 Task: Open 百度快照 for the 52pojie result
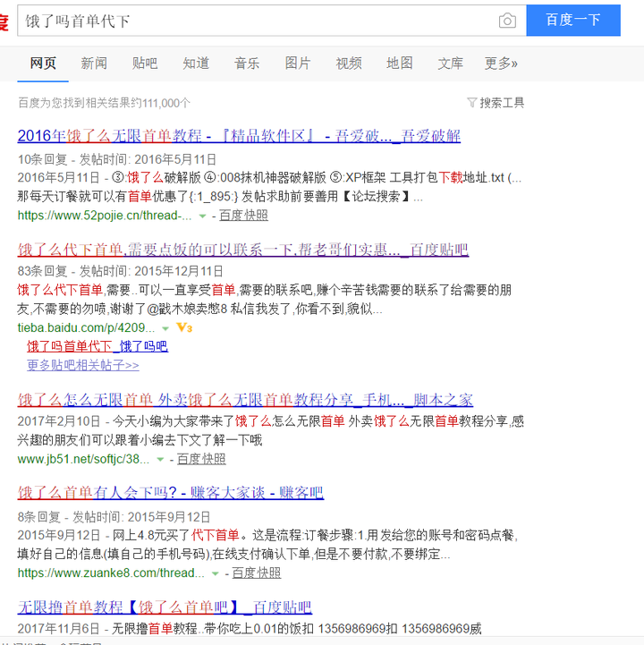tap(243, 215)
